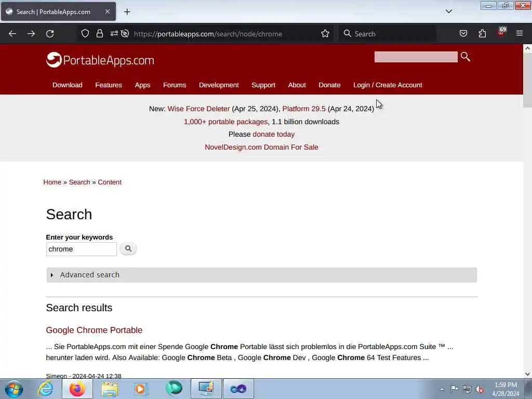The width and height of the screenshot is (532, 399).
Task: Click the address bar URL
Action: click(x=208, y=34)
